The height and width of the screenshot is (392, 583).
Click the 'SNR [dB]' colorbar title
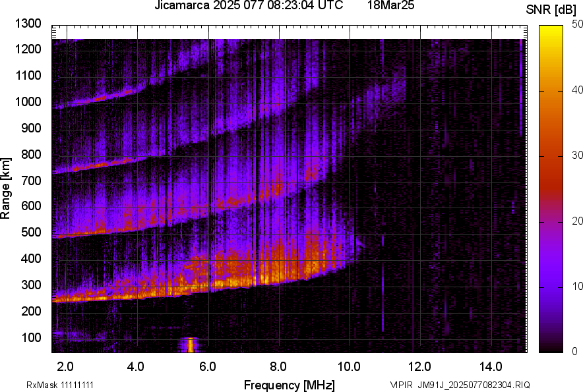pyautogui.click(x=551, y=10)
